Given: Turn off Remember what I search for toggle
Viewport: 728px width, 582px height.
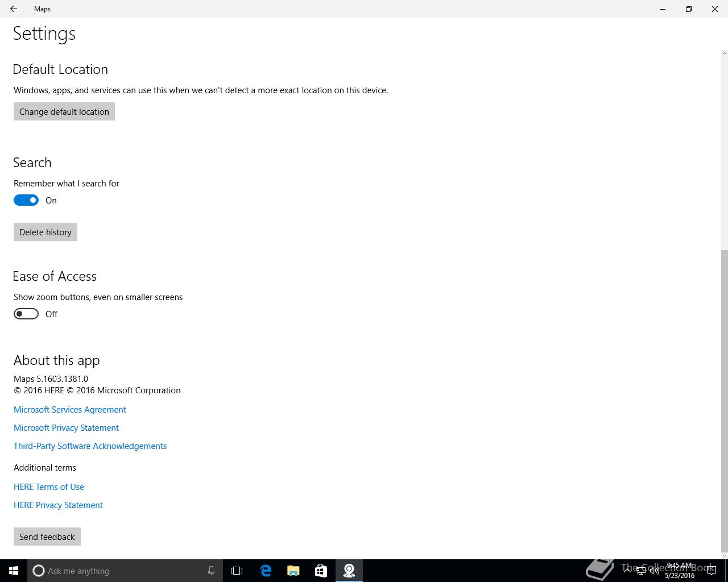Looking at the screenshot, I should (x=26, y=200).
